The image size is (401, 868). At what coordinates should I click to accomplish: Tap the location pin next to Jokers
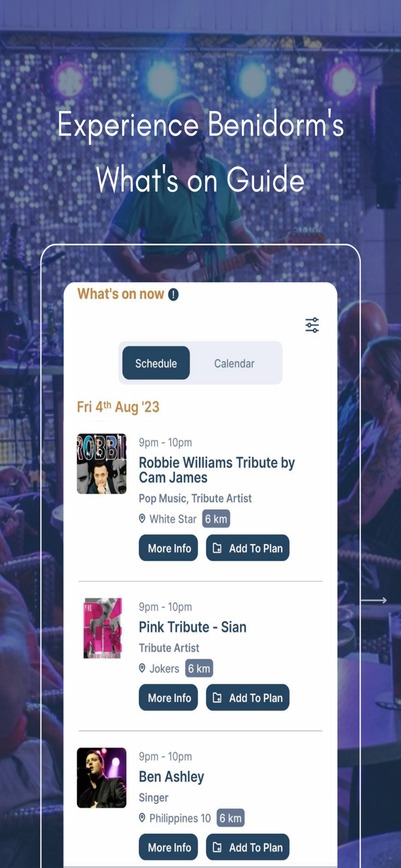pos(142,668)
